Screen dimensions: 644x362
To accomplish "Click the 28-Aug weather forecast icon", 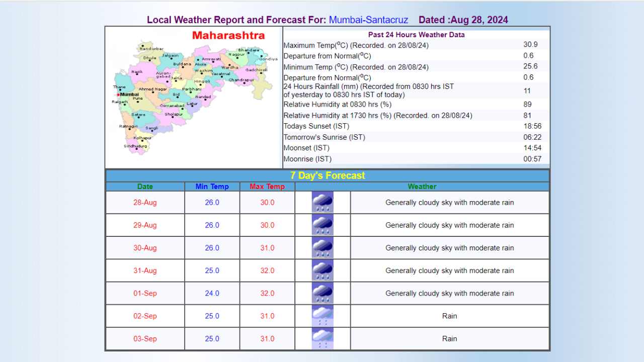I will pos(322,203).
